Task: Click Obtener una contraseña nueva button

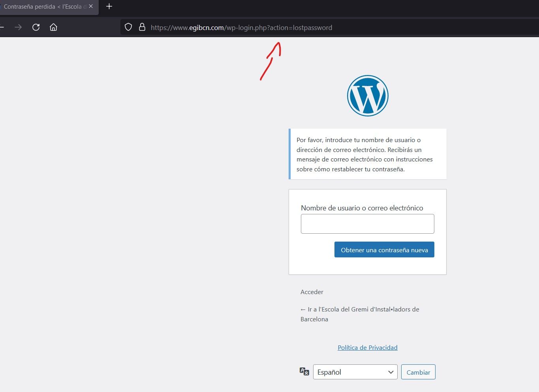Action: tap(384, 249)
